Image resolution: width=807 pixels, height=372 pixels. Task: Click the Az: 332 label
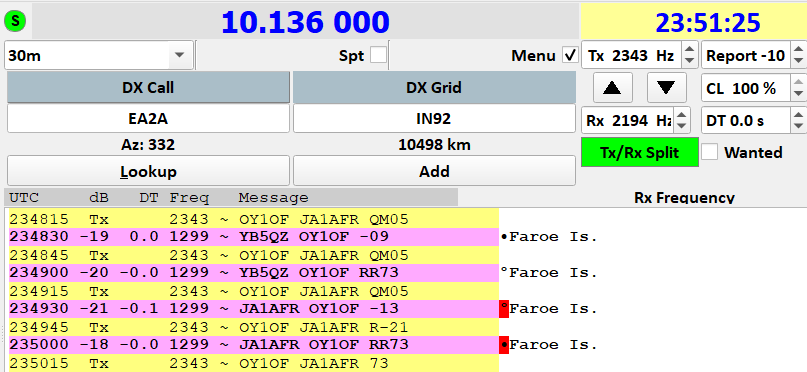[x=148, y=145]
